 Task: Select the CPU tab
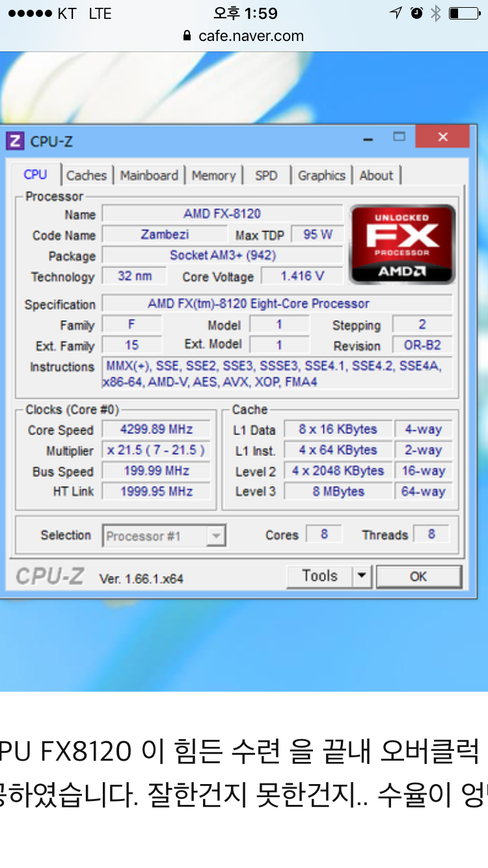[35, 174]
